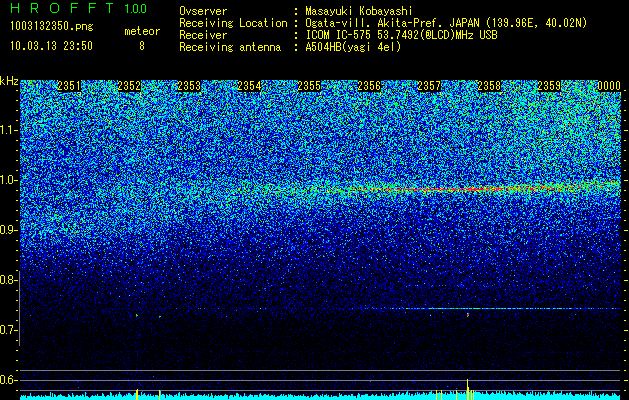The image size is (629, 400).
Task: Click the 2351 time marker
Action: coord(69,86)
